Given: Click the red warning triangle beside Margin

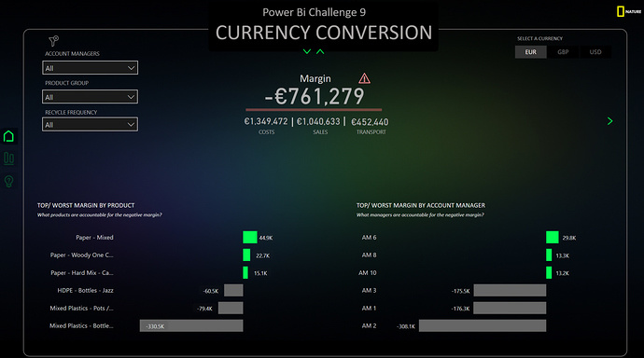Looking at the screenshot, I should 364,78.
